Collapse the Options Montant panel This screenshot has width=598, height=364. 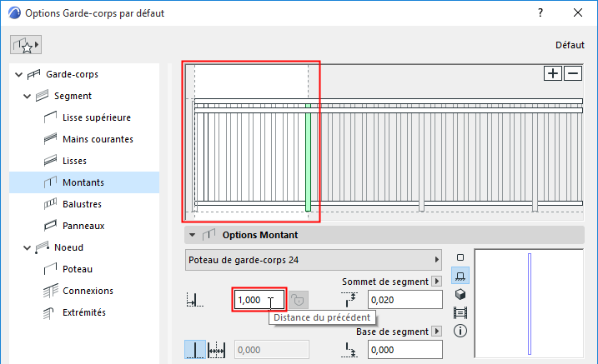pos(193,235)
